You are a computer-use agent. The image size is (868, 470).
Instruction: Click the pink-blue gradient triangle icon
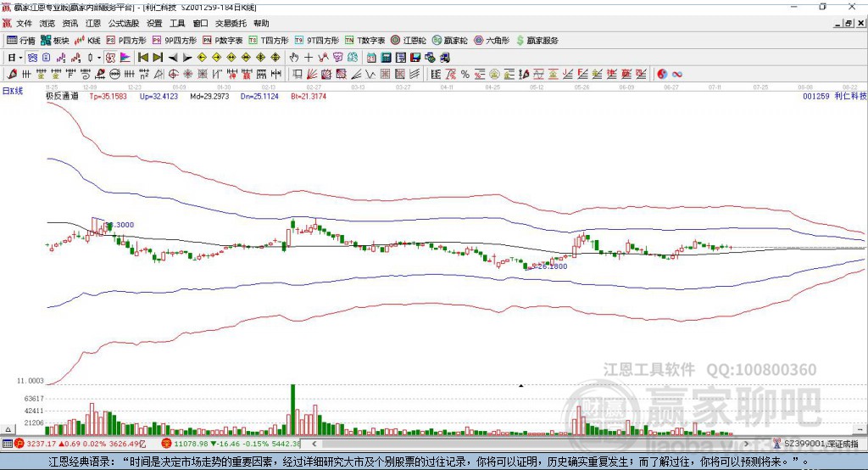click(125, 58)
